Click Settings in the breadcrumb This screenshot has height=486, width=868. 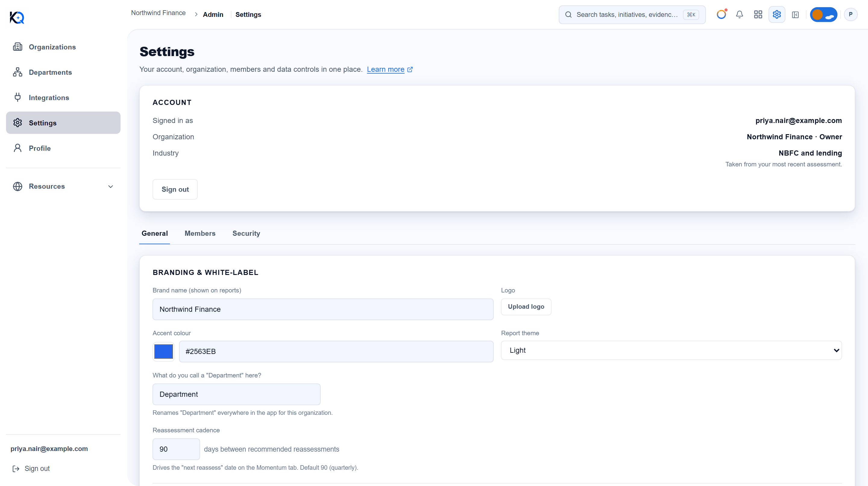[x=248, y=14]
